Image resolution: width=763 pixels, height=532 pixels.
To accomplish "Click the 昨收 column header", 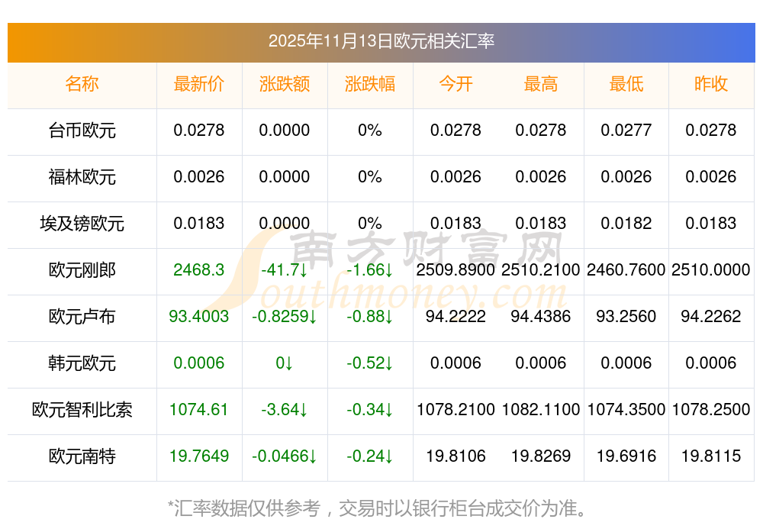I will [711, 84].
